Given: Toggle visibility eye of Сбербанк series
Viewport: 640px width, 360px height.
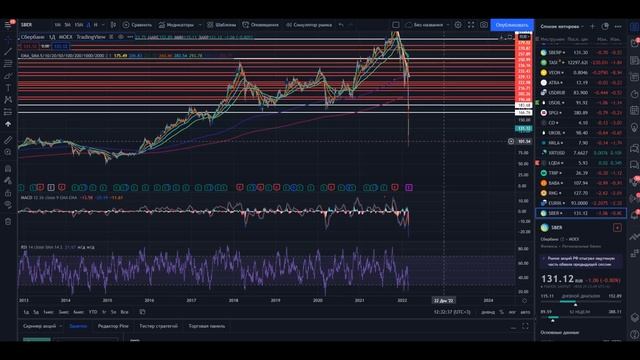Looking at the screenshot, I should tap(121, 37).
